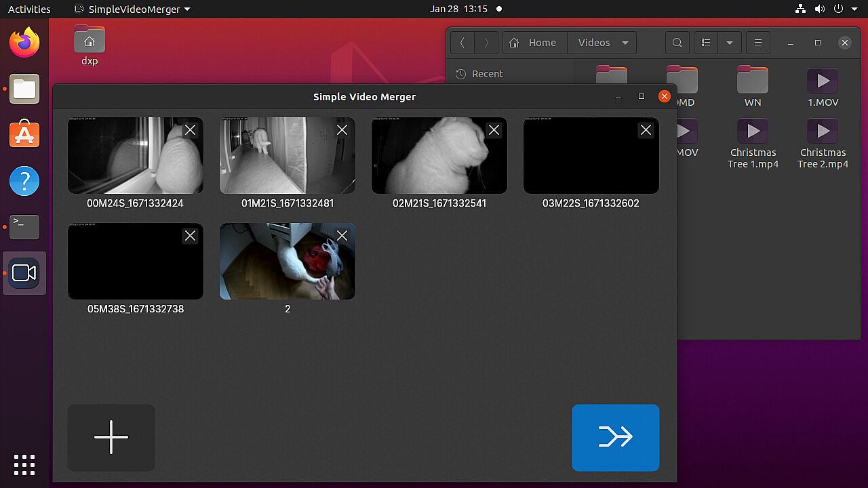Remove the 03M22S_1671332602 clip with its X
Viewport: 868px width, 488px height.
[646, 130]
